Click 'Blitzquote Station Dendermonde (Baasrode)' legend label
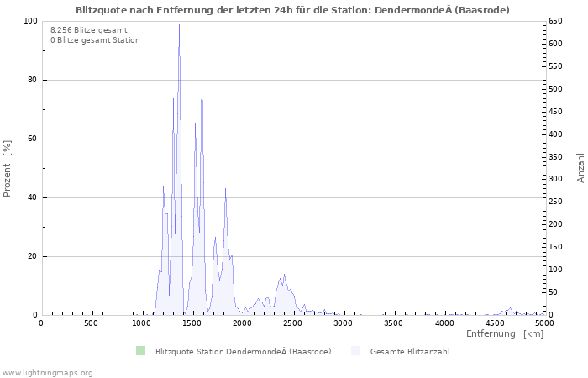Screen dimensions: 588x378 [x=244, y=352]
